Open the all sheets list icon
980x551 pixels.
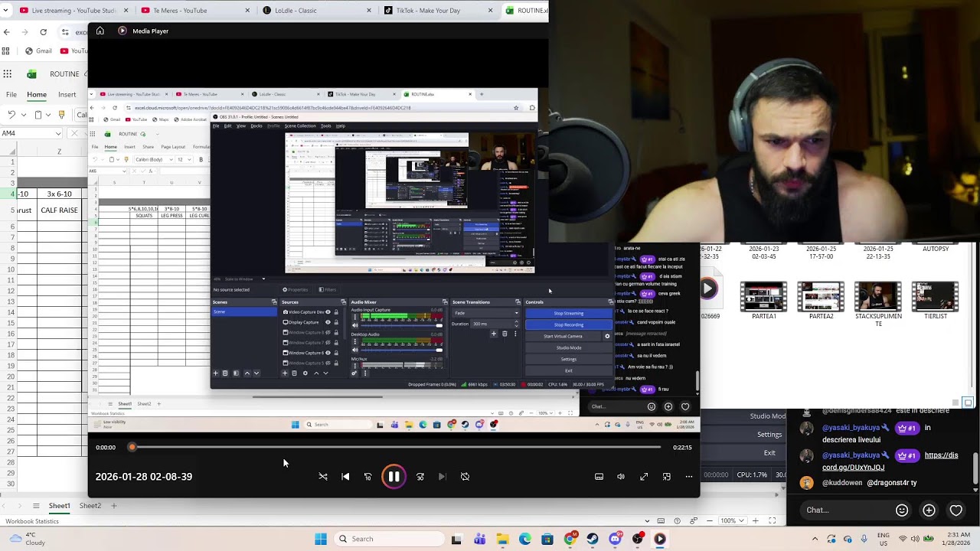click(x=35, y=506)
